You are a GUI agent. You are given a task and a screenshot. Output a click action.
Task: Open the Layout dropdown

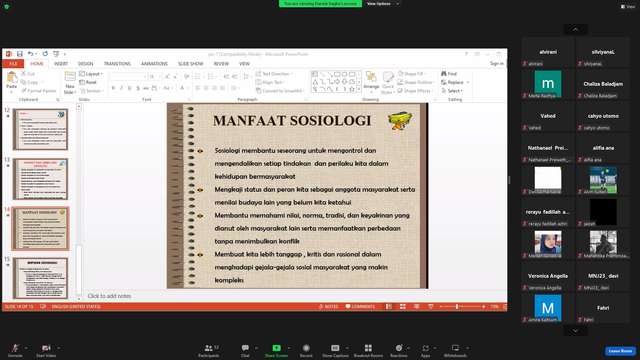pos(91,73)
